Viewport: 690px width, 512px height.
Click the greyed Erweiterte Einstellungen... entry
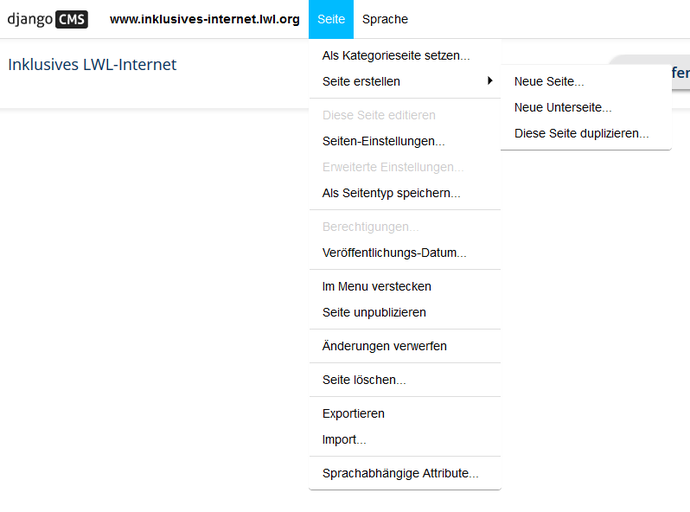pos(405,167)
